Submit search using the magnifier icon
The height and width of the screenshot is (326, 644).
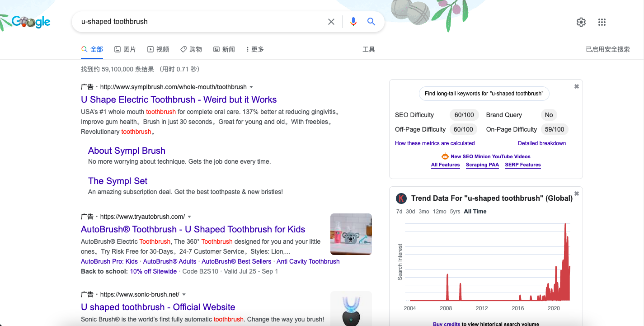(371, 22)
